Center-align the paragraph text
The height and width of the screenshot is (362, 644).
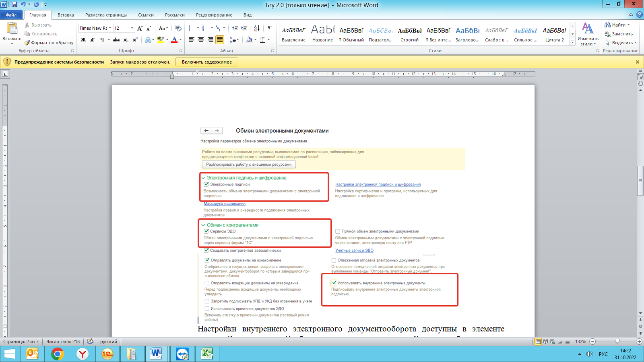pyautogui.click(x=201, y=40)
